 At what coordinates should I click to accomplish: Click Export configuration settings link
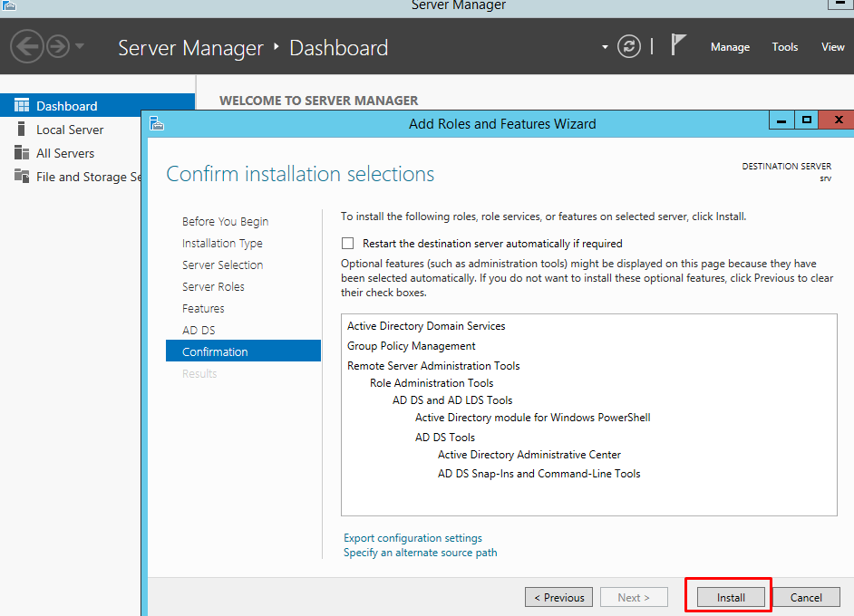412,537
